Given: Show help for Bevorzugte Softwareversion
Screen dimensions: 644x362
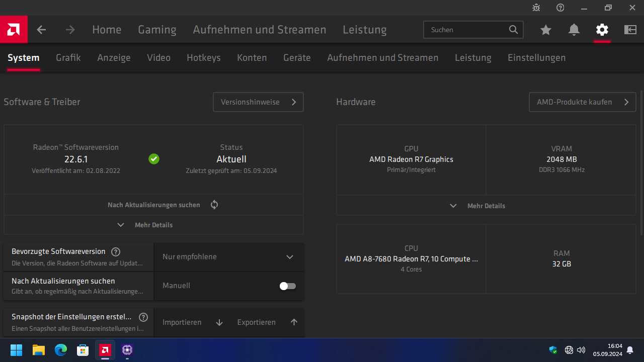Looking at the screenshot, I should (x=116, y=252).
